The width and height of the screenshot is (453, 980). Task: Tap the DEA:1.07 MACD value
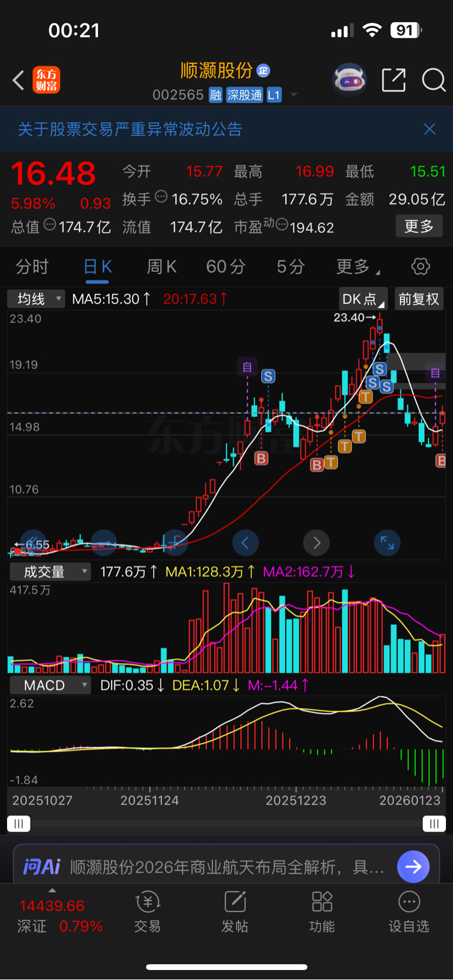click(x=206, y=685)
